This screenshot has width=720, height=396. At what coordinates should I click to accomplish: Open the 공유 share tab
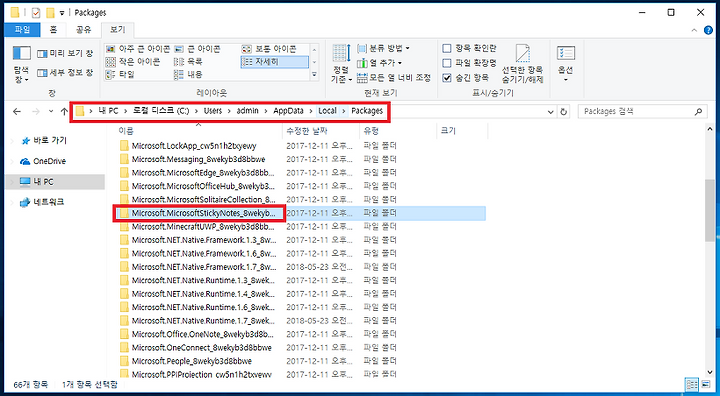click(83, 29)
